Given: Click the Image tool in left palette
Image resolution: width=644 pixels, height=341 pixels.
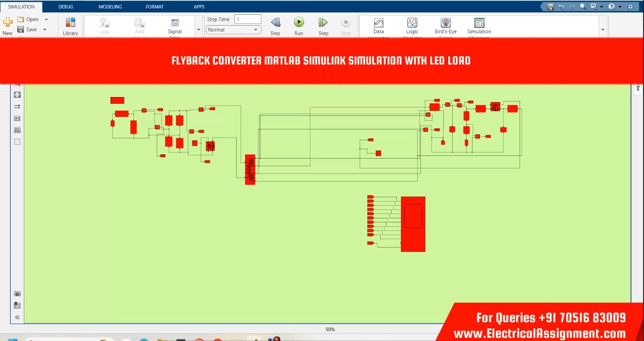Looking at the screenshot, I should (17, 130).
